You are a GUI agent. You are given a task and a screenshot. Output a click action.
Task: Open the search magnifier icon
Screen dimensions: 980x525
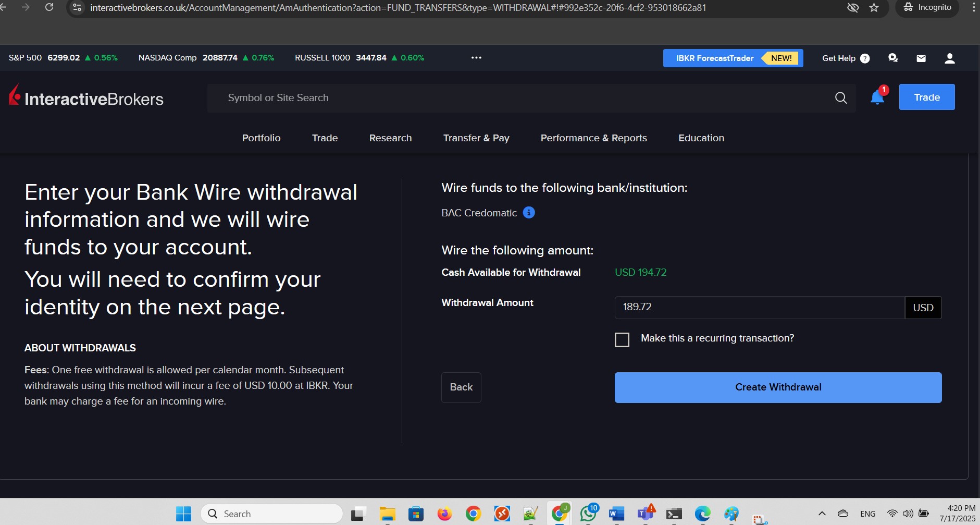coord(841,97)
